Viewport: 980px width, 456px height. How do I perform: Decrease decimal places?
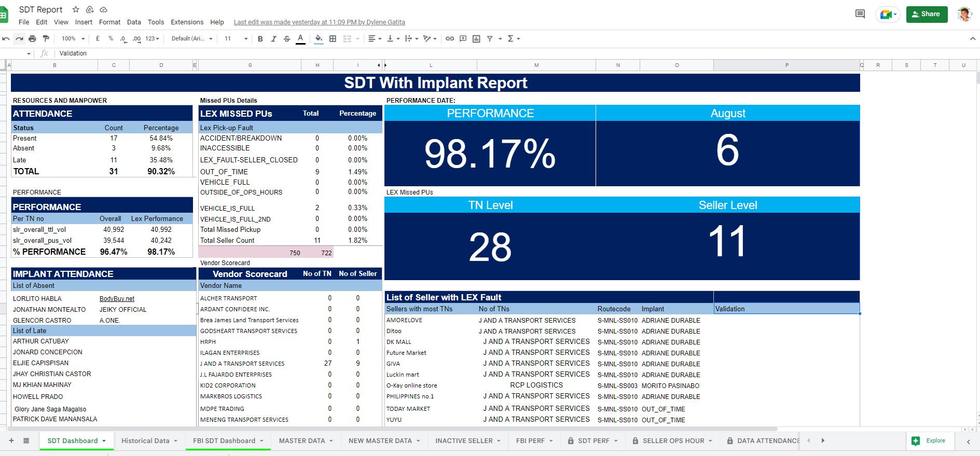[123, 38]
